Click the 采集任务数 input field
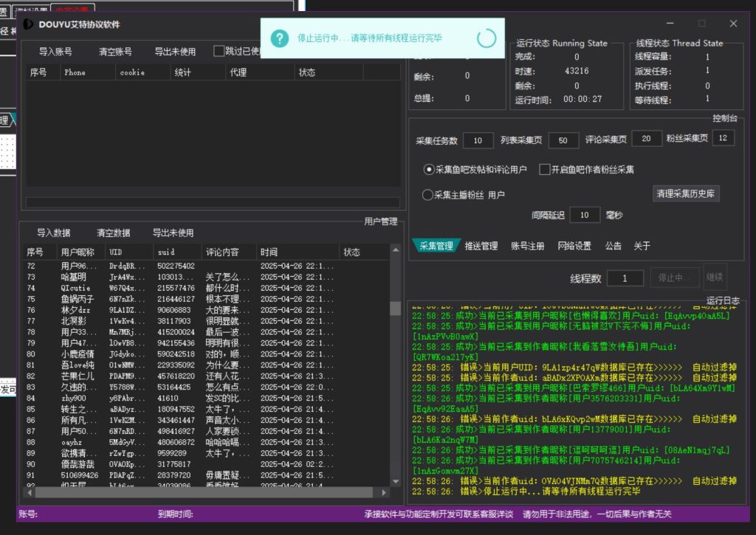This screenshot has width=756, height=535. click(x=478, y=140)
